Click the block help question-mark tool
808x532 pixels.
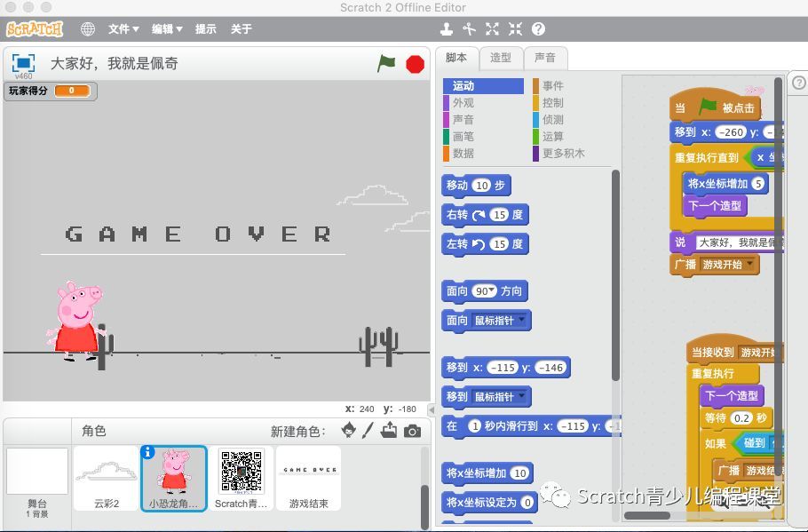[x=538, y=29]
